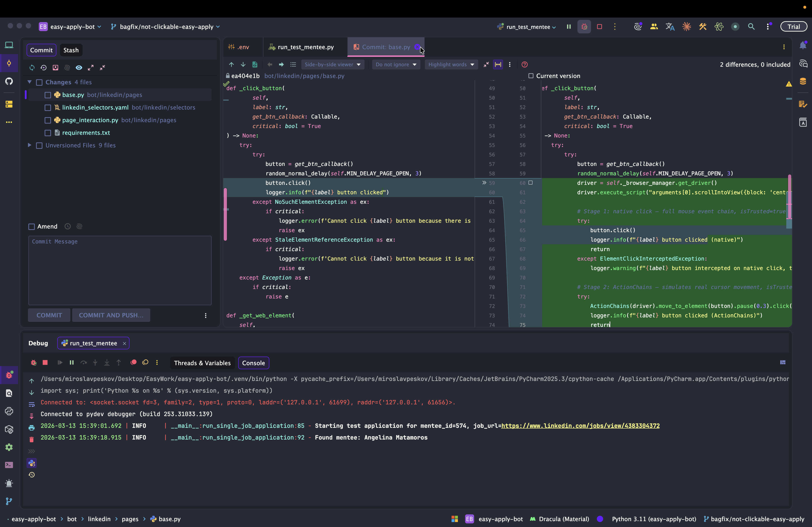This screenshot has height=527, width=812.
Task: Open Notifications bell icon on right sidebar
Action: coord(803,45)
